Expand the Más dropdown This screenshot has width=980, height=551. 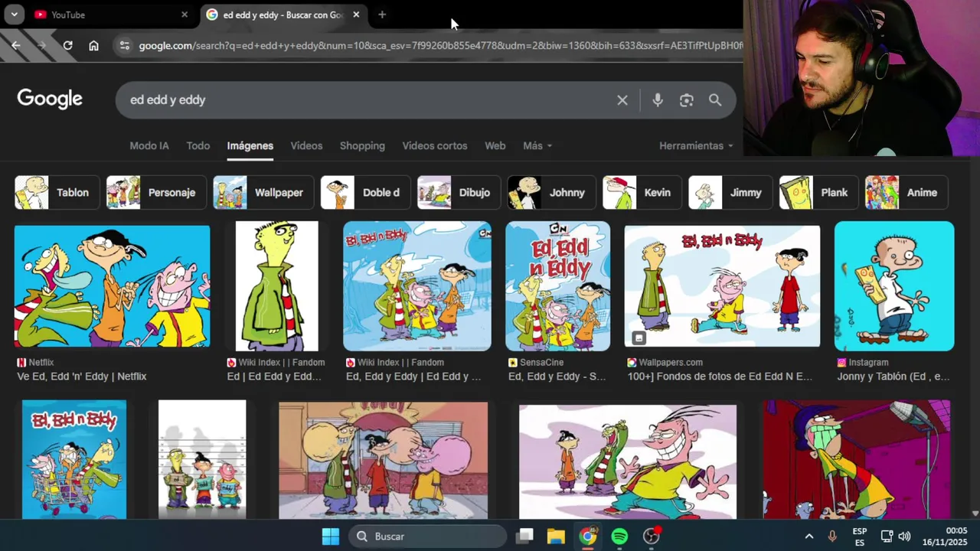(x=537, y=145)
